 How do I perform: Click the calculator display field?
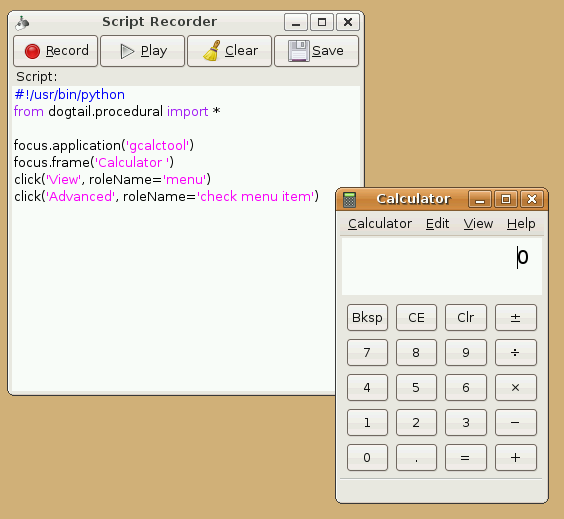[442, 266]
